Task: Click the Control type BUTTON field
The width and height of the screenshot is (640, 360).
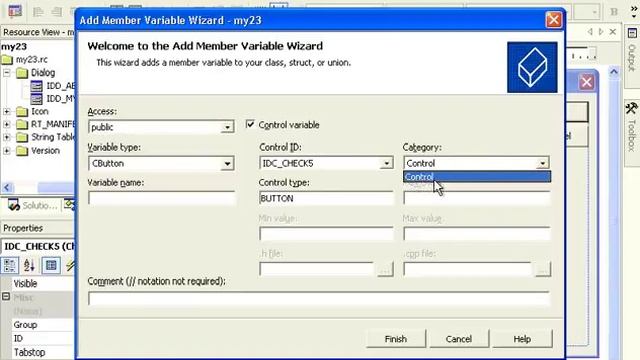Action: 326,198
